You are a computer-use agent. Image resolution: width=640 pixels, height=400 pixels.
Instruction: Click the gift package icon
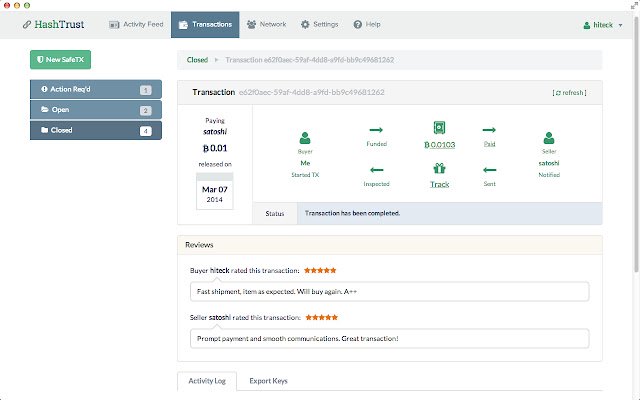click(439, 168)
